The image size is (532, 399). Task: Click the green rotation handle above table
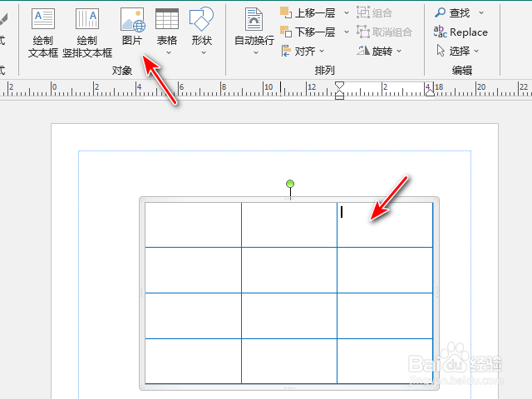click(x=290, y=184)
